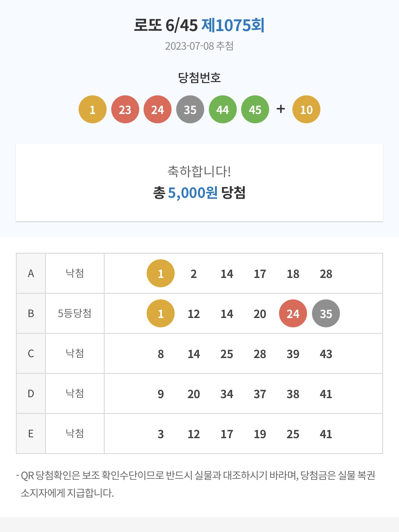The width and height of the screenshot is (399, 532).
Task: Click number 19 in row E
Action: pos(260,434)
